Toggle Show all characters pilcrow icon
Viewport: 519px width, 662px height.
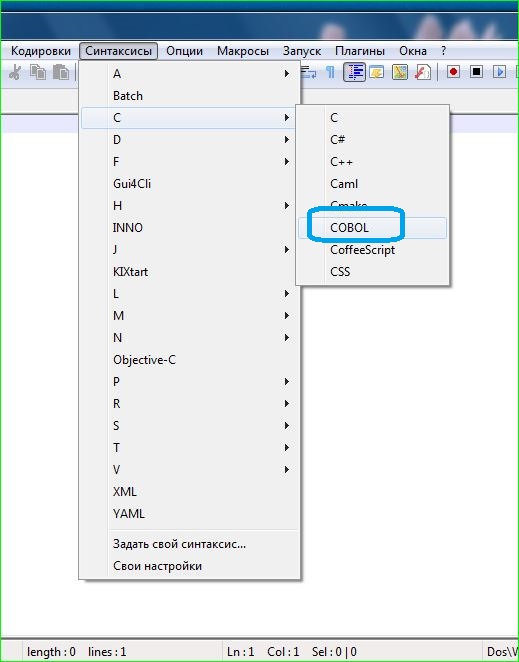tap(330, 73)
